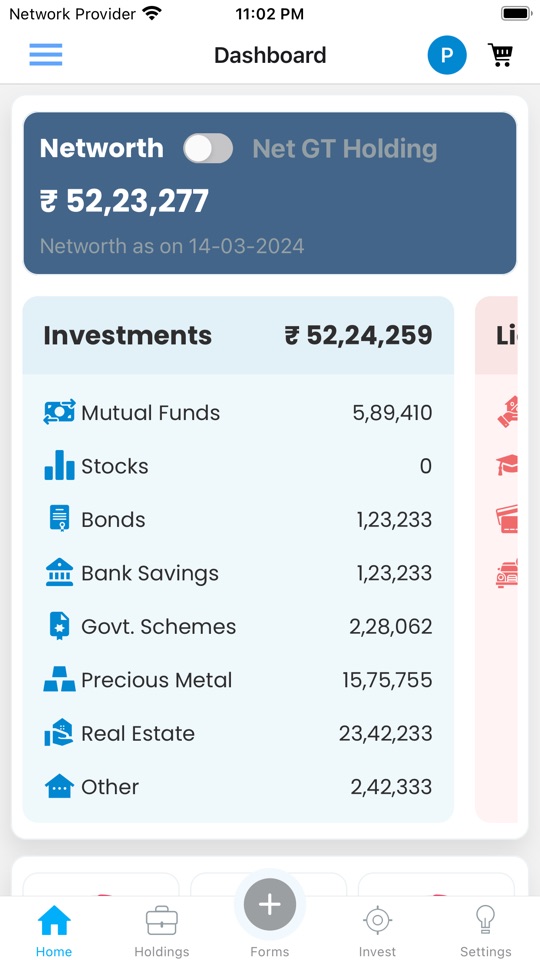Click the Investments header title
This screenshot has width=540, height=960.
pyautogui.click(x=127, y=336)
